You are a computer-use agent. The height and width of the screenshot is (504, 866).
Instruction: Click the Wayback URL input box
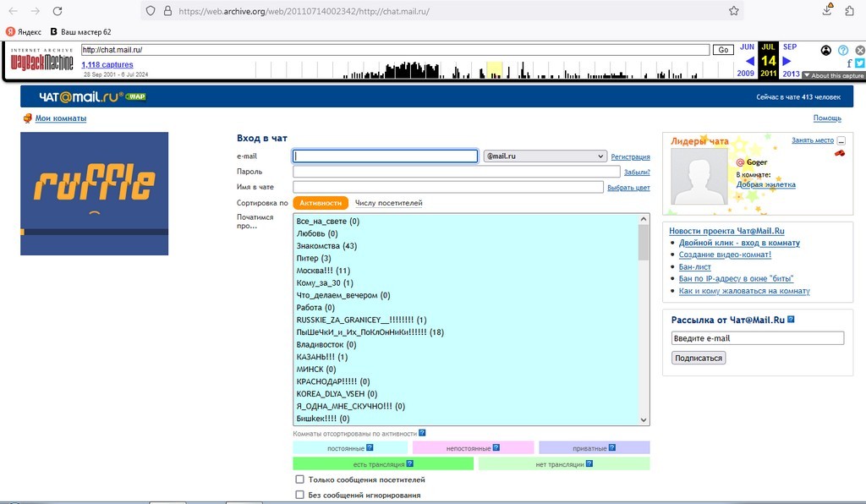coord(395,50)
